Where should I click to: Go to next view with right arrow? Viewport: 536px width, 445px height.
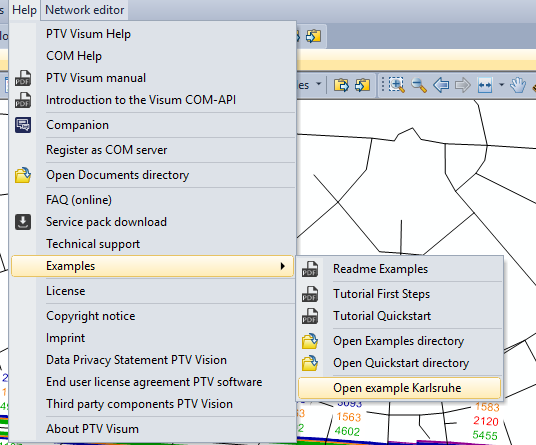pyautogui.click(x=463, y=85)
